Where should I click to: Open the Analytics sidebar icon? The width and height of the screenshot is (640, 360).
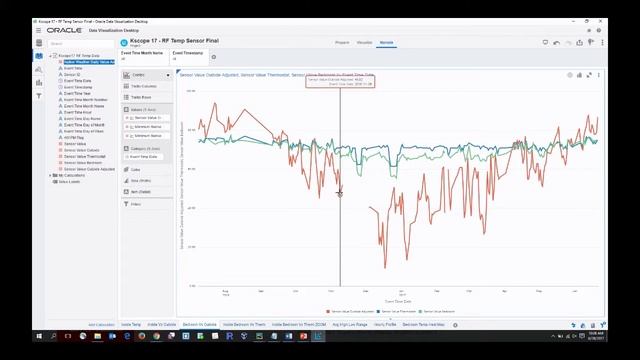pos(39,69)
